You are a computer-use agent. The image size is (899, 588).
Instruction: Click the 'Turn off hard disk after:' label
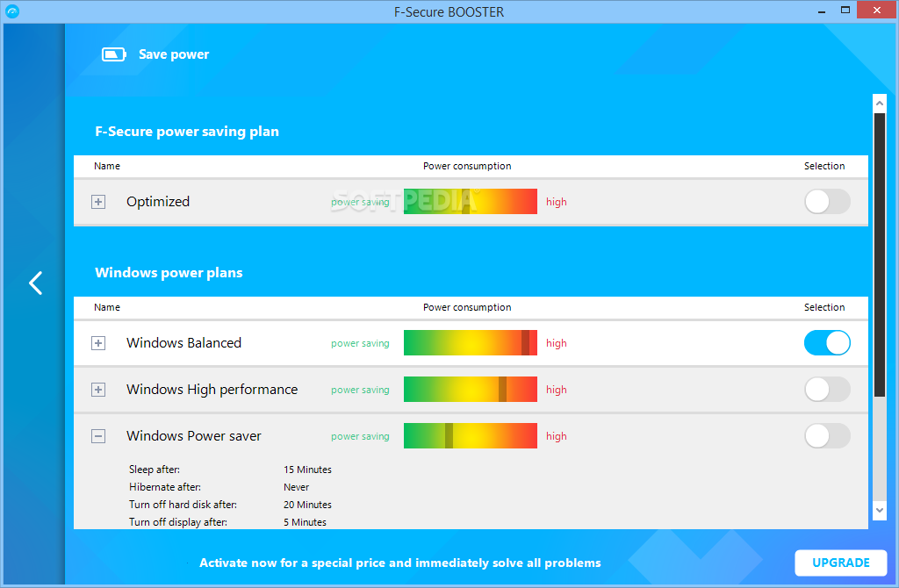point(183,505)
